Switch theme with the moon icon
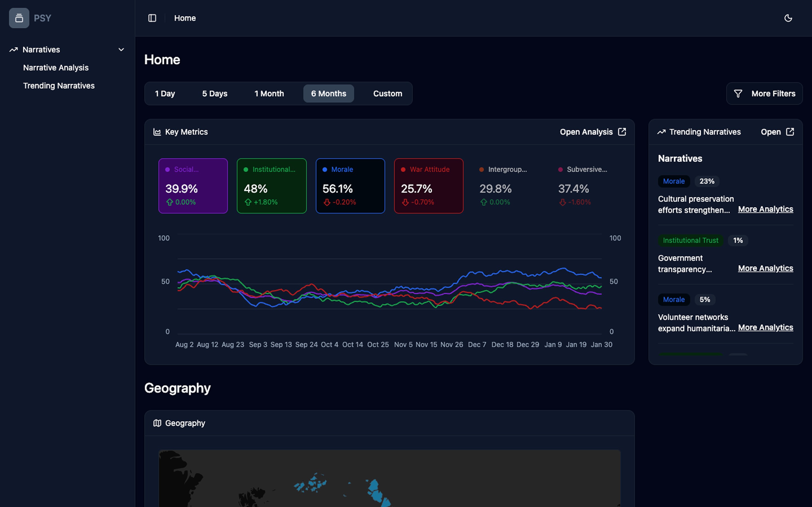812x507 pixels. pyautogui.click(x=788, y=18)
